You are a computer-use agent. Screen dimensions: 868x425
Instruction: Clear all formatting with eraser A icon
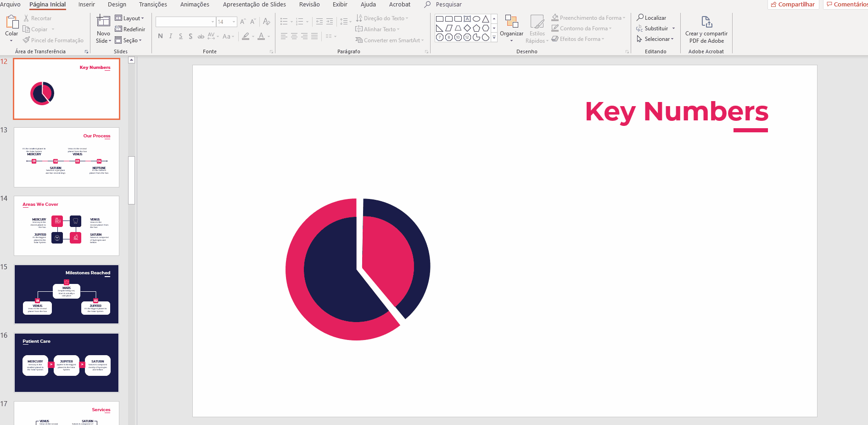point(266,22)
